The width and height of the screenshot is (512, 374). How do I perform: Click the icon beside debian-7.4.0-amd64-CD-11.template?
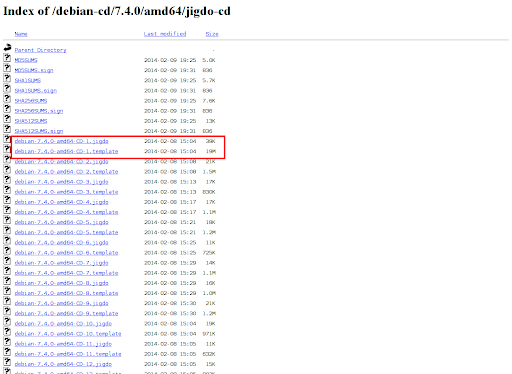(x=7, y=352)
